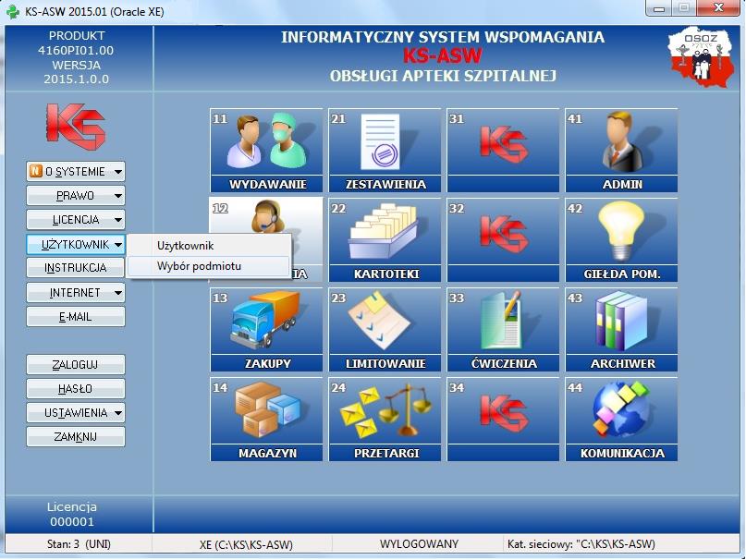Open the Przetargi scales tile
Viewport: 746px width, 560px height.
pyautogui.click(x=385, y=419)
